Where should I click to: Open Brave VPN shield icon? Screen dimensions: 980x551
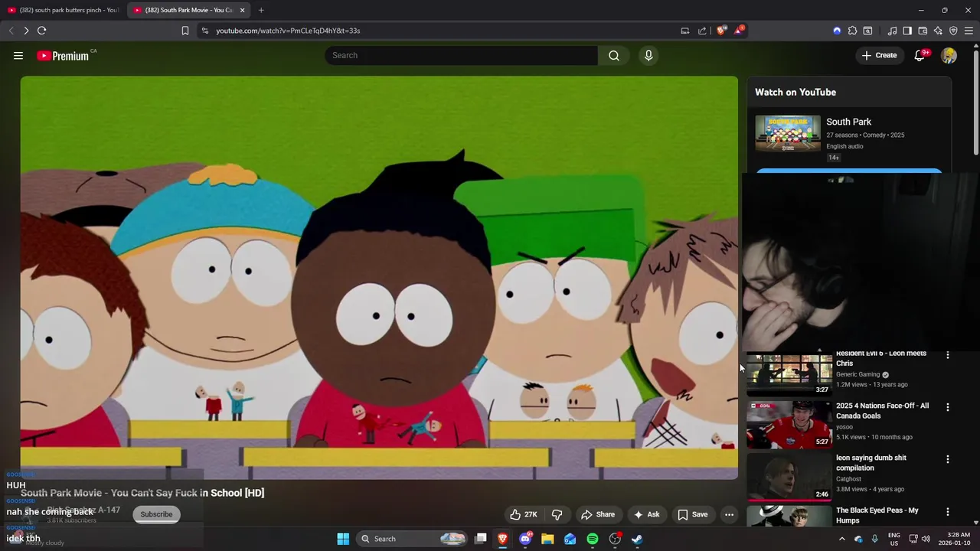click(x=953, y=31)
